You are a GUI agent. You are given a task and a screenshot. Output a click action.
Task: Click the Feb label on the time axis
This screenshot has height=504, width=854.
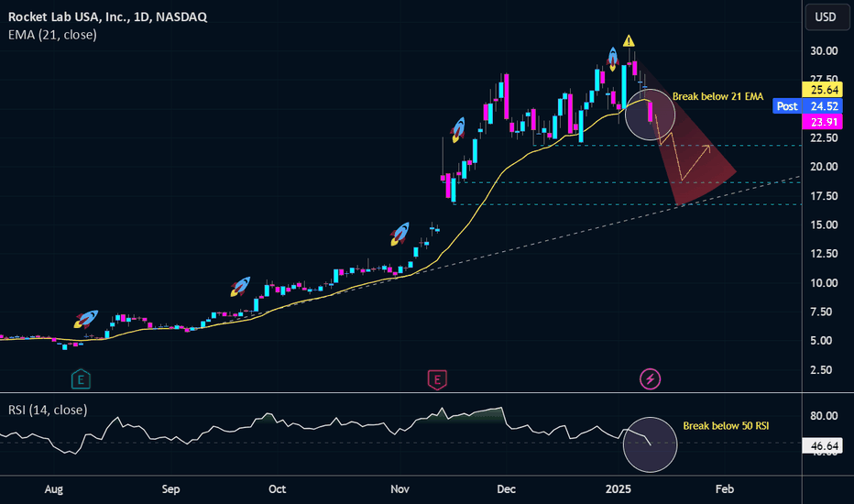[x=725, y=488]
